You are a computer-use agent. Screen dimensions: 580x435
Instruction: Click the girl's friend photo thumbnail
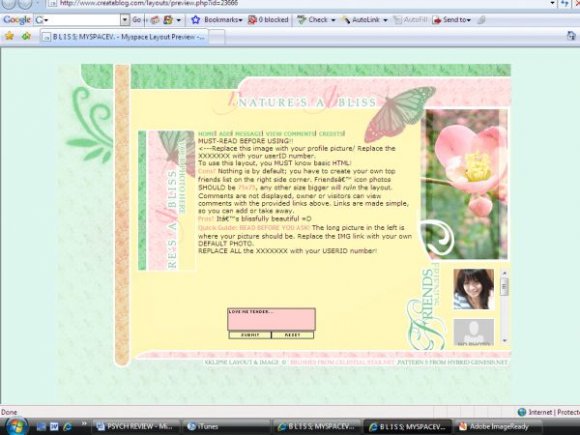tap(474, 289)
